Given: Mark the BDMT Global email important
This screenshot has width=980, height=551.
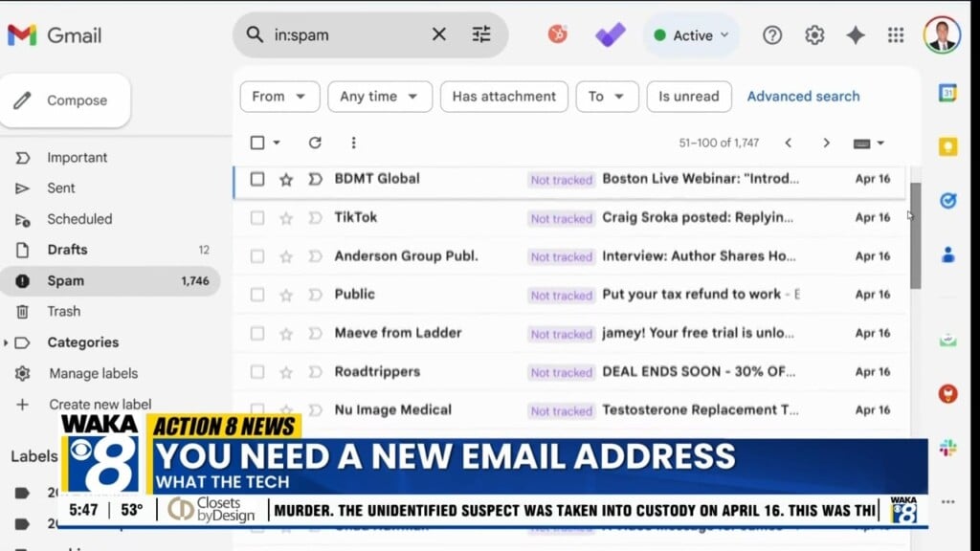Looking at the screenshot, I should tap(315, 180).
